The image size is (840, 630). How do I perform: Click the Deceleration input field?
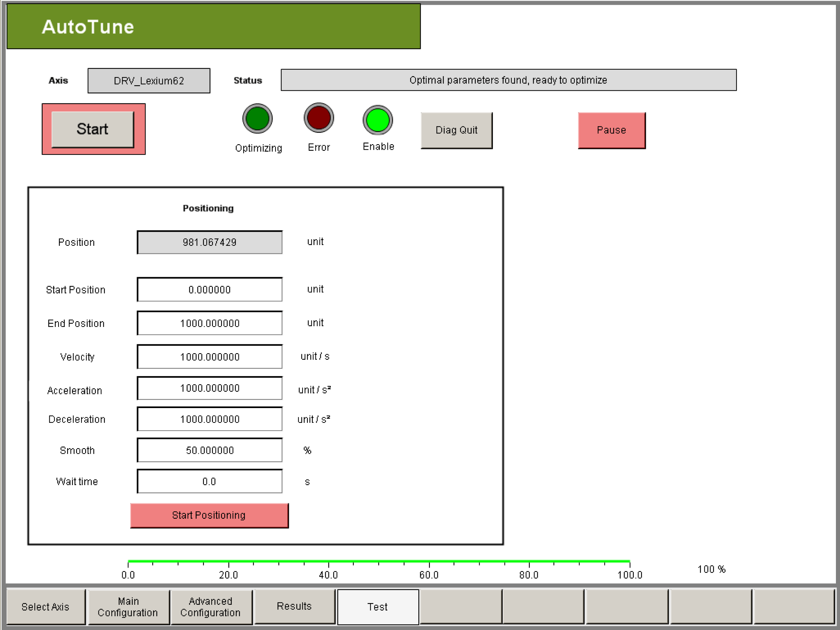point(209,419)
